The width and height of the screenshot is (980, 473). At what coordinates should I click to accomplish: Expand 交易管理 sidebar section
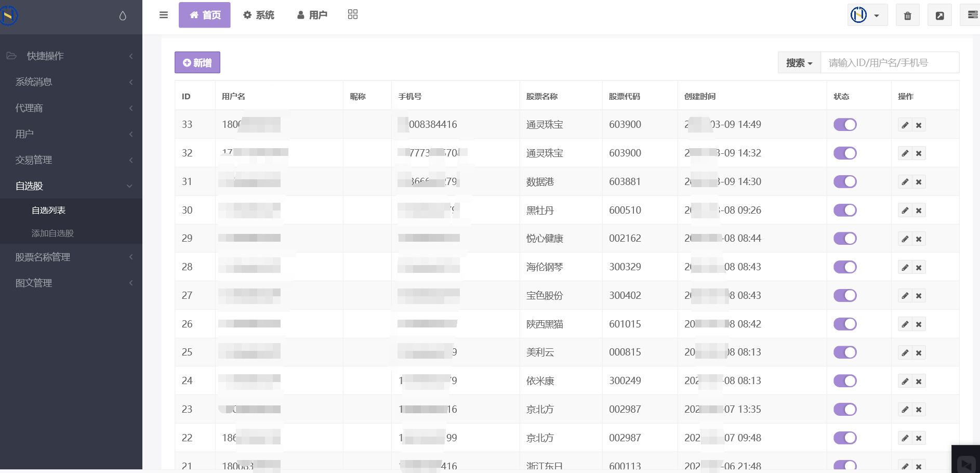[71, 160]
